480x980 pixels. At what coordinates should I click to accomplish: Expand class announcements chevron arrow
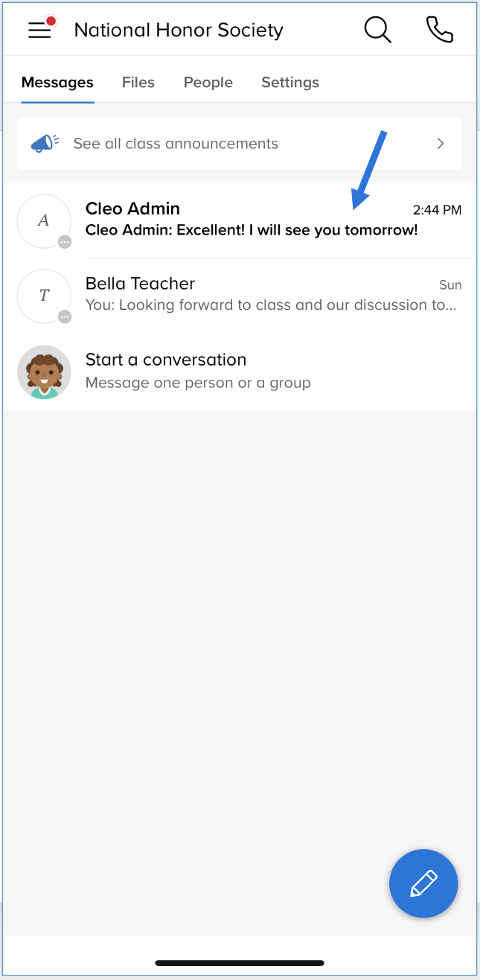click(441, 143)
